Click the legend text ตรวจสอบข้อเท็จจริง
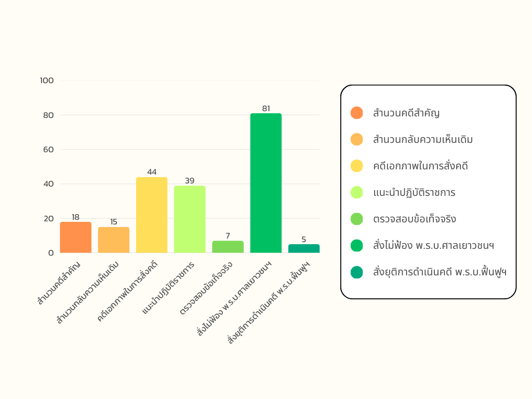This screenshot has width=532, height=399. point(415,219)
